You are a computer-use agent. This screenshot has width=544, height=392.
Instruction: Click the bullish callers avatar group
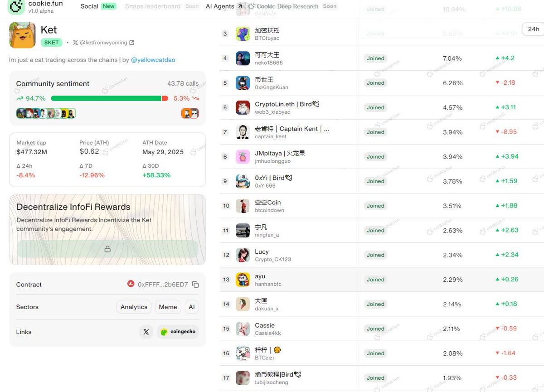46,113
